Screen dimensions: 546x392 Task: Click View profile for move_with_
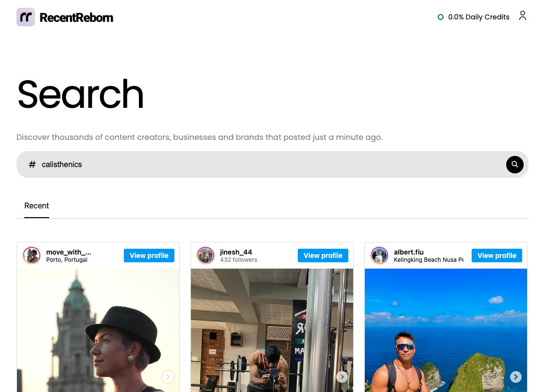point(149,256)
